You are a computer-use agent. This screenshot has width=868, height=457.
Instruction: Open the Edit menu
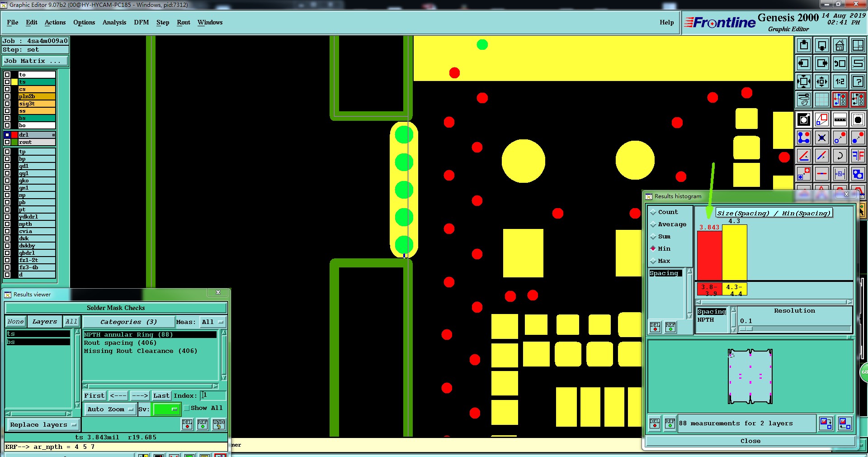click(32, 22)
